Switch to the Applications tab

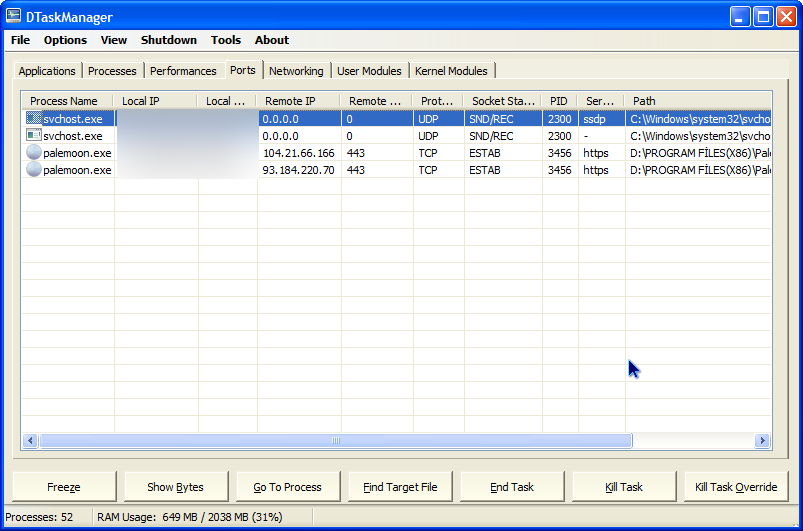click(x=47, y=71)
